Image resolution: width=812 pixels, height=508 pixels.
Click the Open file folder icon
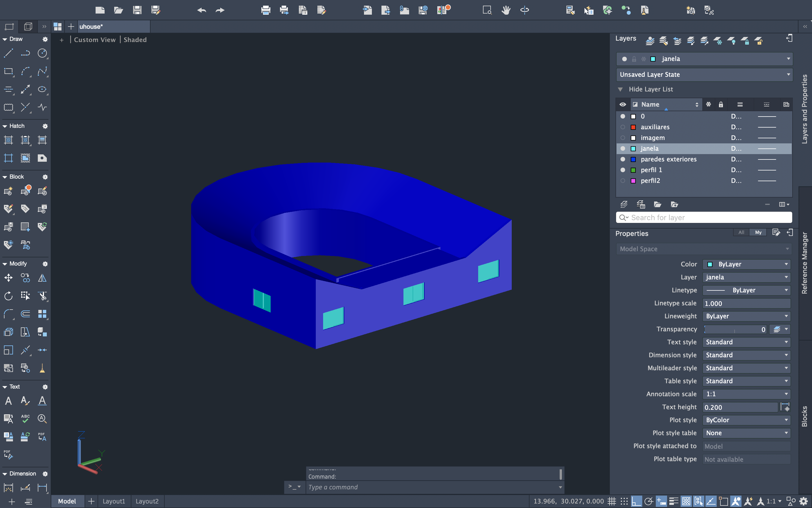click(118, 10)
